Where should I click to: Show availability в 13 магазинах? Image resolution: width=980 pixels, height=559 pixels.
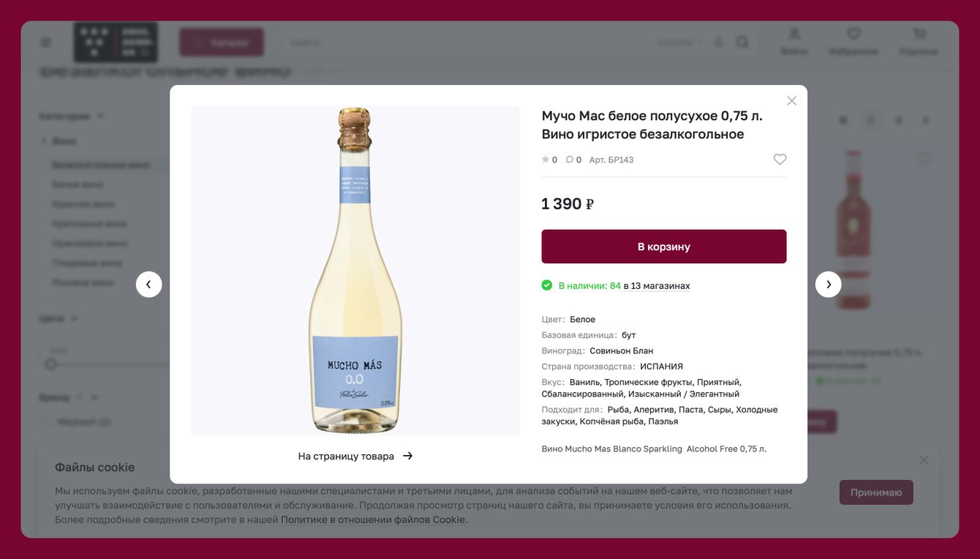pos(657,286)
